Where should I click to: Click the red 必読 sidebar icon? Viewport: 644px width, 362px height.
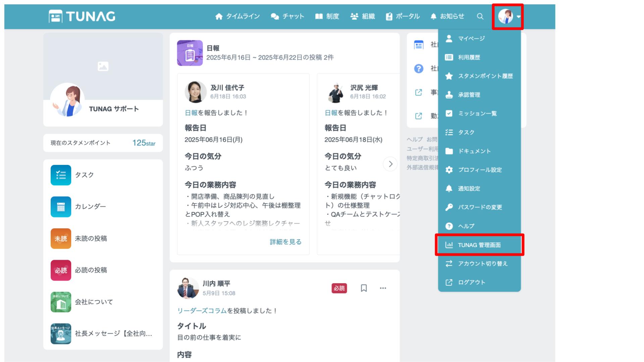(x=61, y=270)
